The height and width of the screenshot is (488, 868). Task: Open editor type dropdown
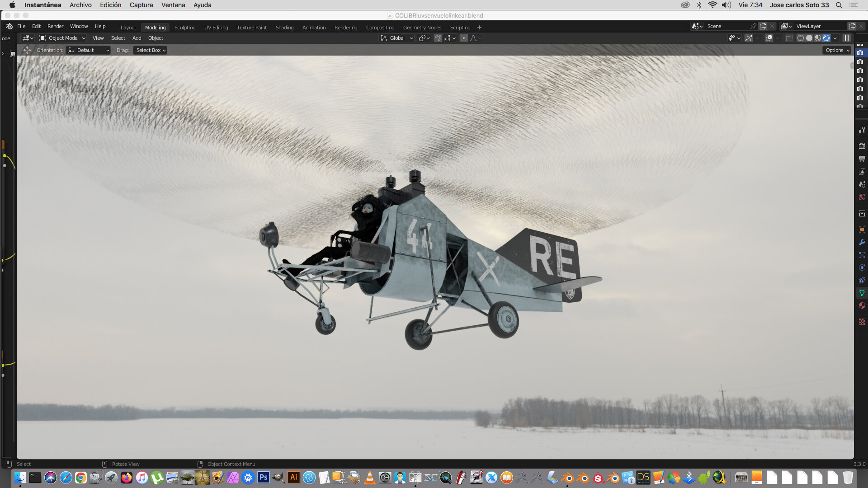(x=28, y=38)
